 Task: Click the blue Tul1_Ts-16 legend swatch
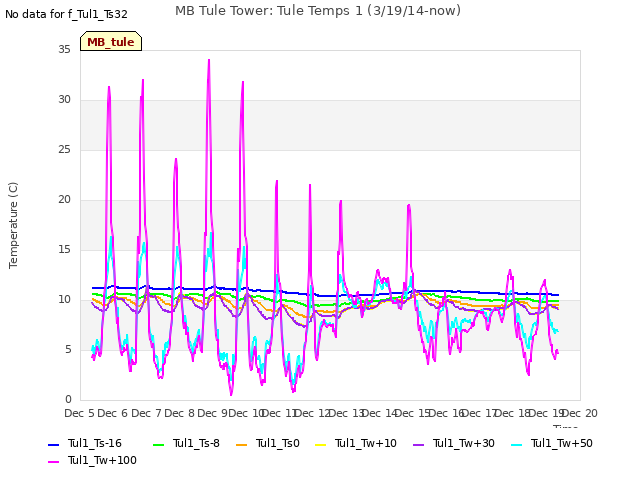click(53, 444)
